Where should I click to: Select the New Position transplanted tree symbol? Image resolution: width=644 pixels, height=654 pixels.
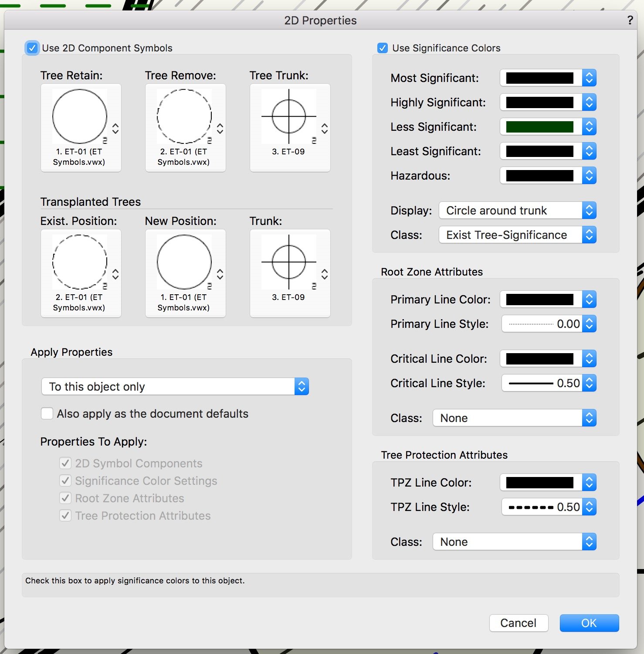coord(185,262)
